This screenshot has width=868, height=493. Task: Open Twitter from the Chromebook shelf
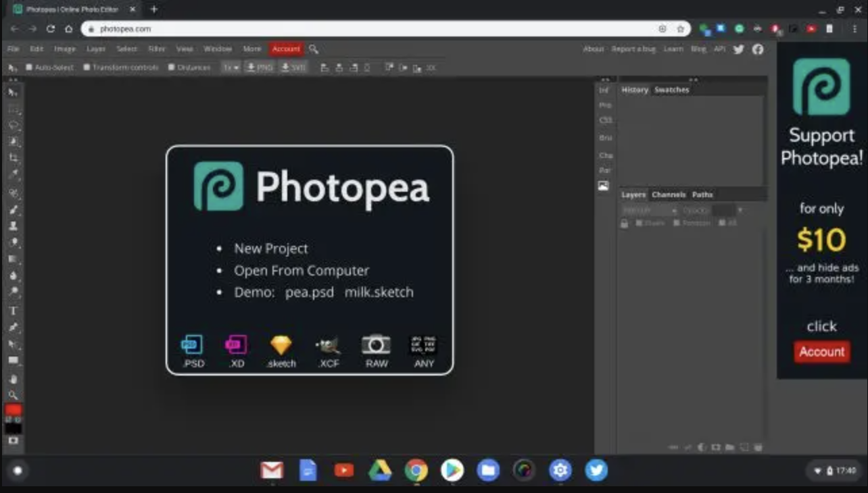(596, 470)
